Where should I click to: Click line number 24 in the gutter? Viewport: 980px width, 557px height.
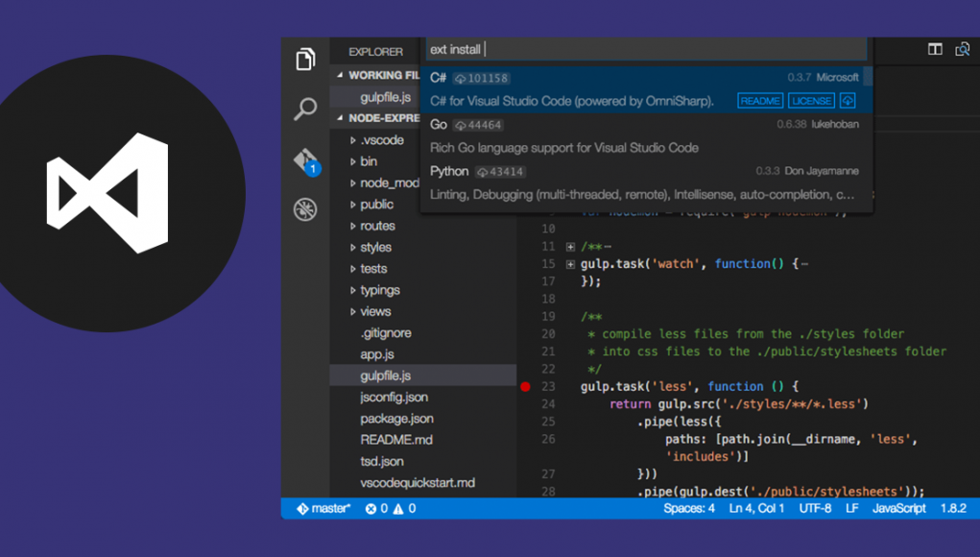coord(548,404)
